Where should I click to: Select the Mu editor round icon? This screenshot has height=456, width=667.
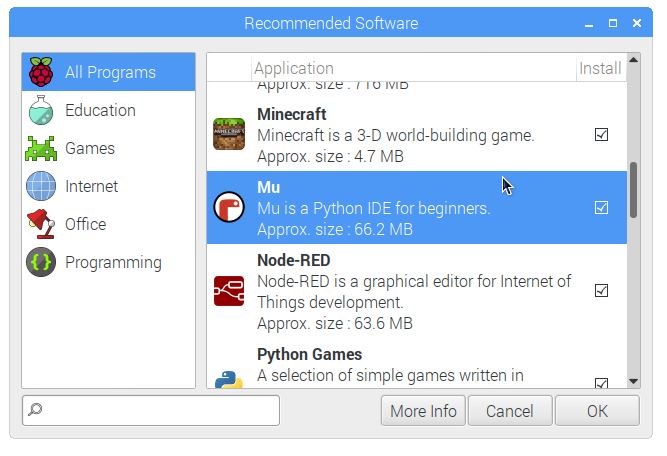229,207
